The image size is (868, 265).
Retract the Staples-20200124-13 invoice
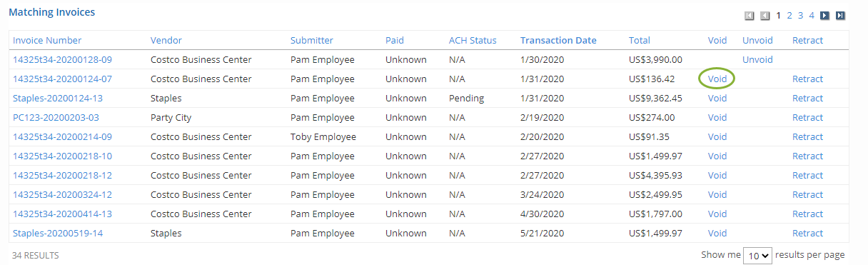click(807, 98)
